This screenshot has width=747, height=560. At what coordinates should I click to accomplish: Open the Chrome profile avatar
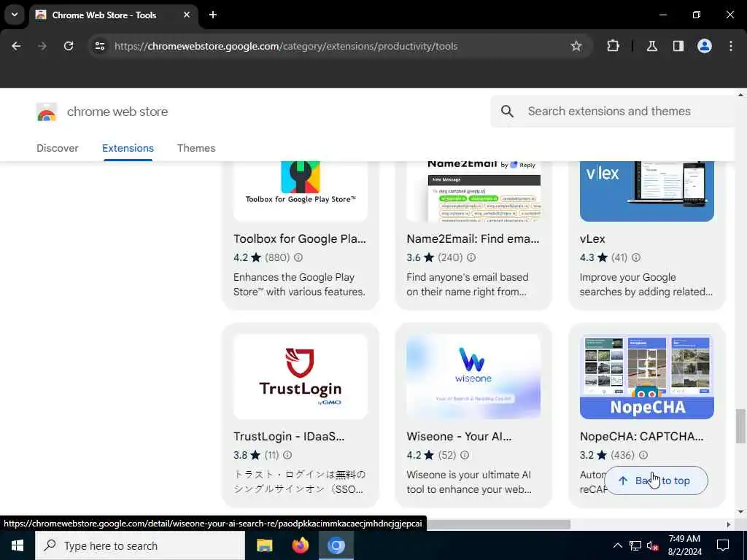pos(705,46)
